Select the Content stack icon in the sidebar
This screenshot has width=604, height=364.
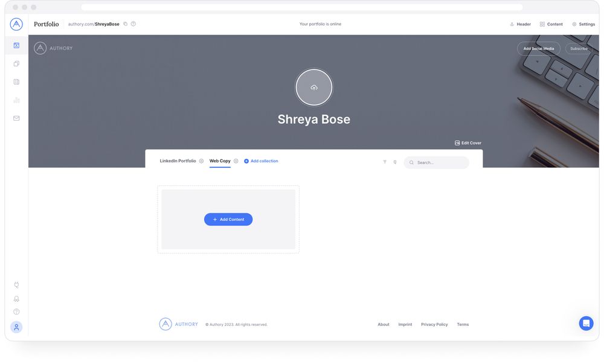coord(16,63)
